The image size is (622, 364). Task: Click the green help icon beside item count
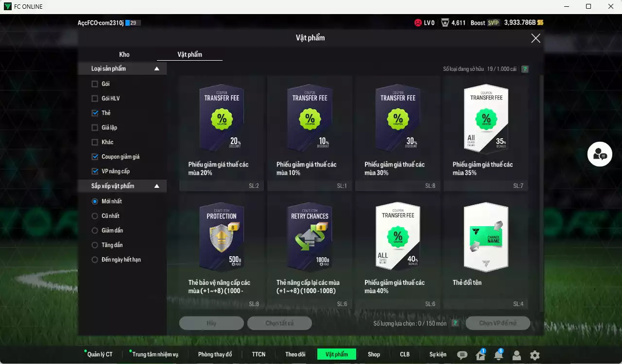(x=525, y=69)
